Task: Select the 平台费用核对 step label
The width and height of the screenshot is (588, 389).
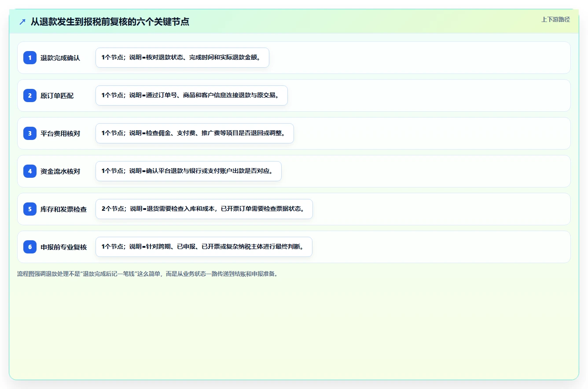Action: click(x=60, y=133)
